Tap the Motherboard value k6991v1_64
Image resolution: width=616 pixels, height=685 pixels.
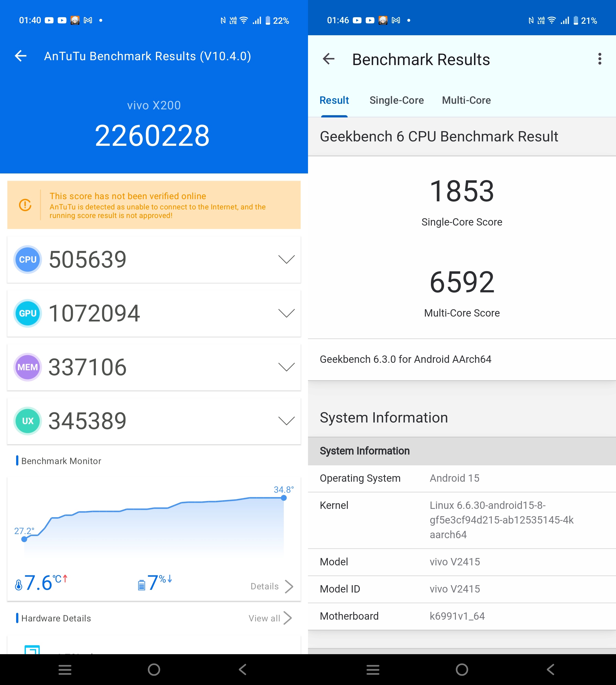(457, 616)
